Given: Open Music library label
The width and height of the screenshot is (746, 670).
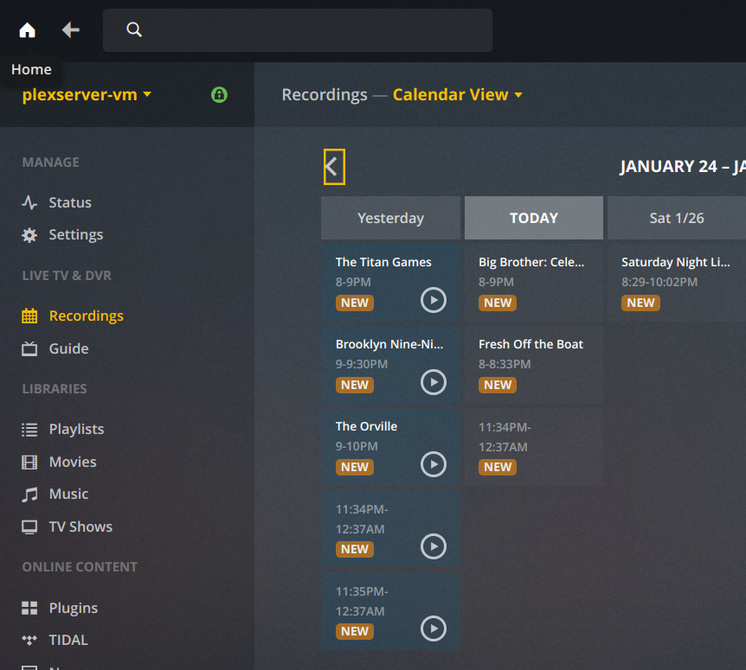Looking at the screenshot, I should tap(69, 494).
